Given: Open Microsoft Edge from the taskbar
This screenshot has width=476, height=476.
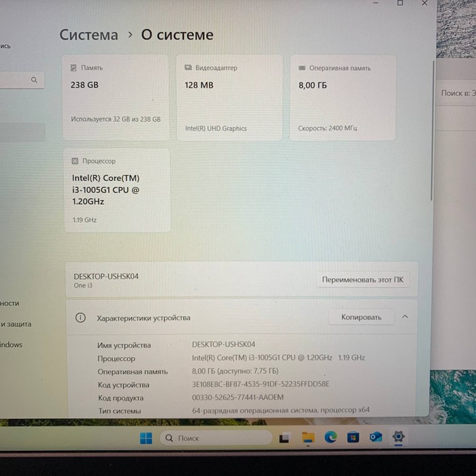Looking at the screenshot, I should tap(330, 437).
